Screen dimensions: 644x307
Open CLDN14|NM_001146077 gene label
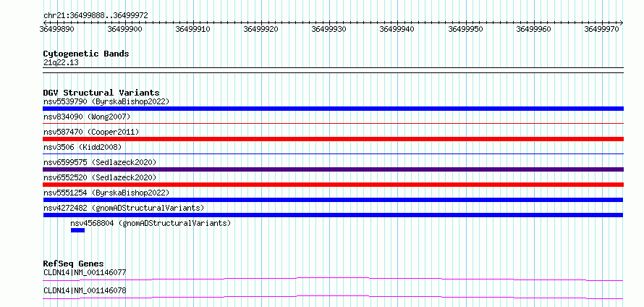click(x=85, y=272)
